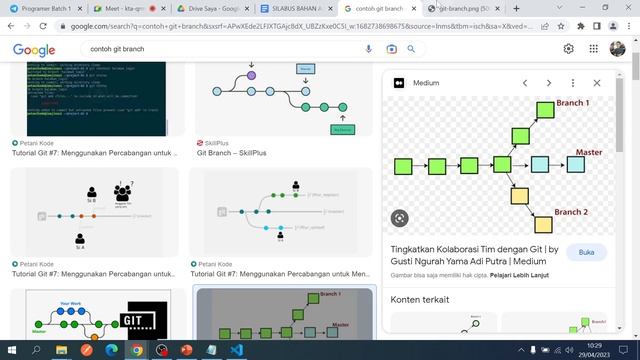640x360 pixels.
Task: Click the page vertical scrollbar
Action: click(x=636, y=66)
